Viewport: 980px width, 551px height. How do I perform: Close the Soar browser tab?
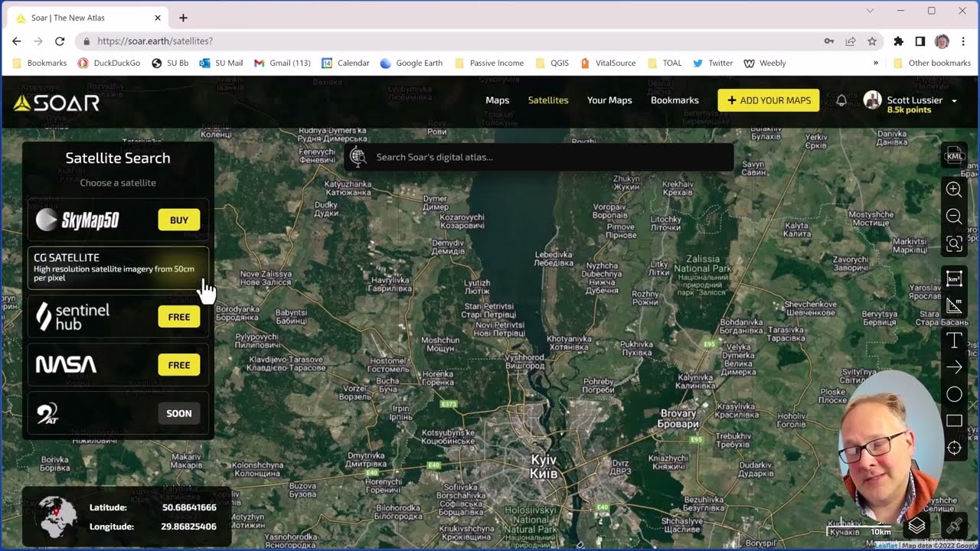pos(158,18)
